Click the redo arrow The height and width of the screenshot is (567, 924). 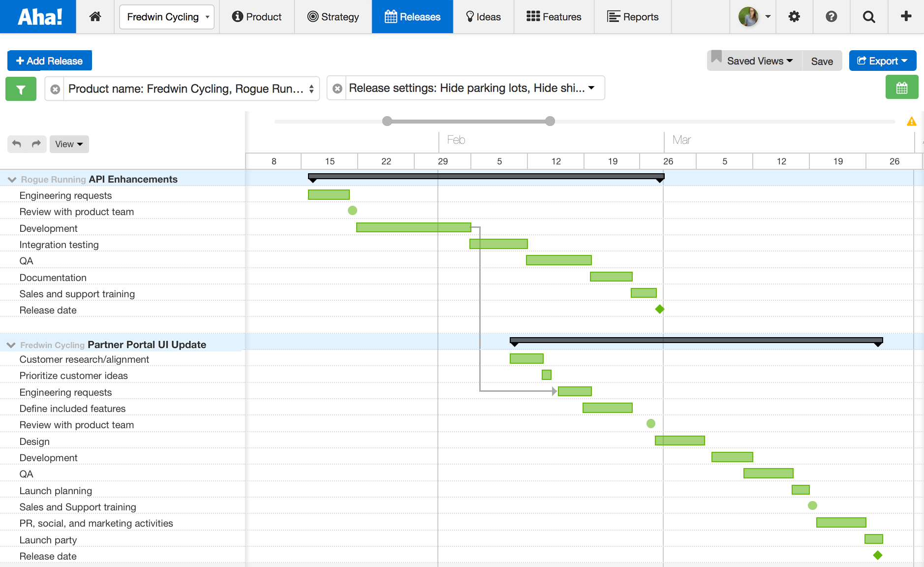pyautogui.click(x=36, y=144)
